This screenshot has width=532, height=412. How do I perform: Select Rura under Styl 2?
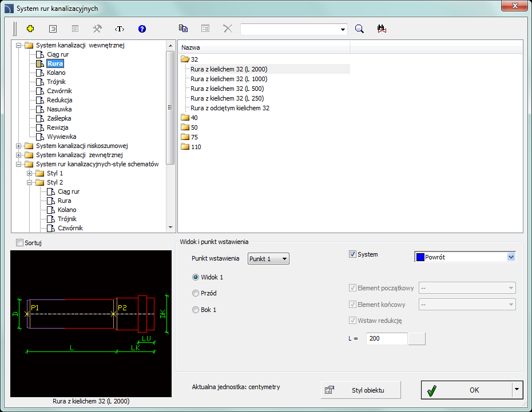[64, 201]
